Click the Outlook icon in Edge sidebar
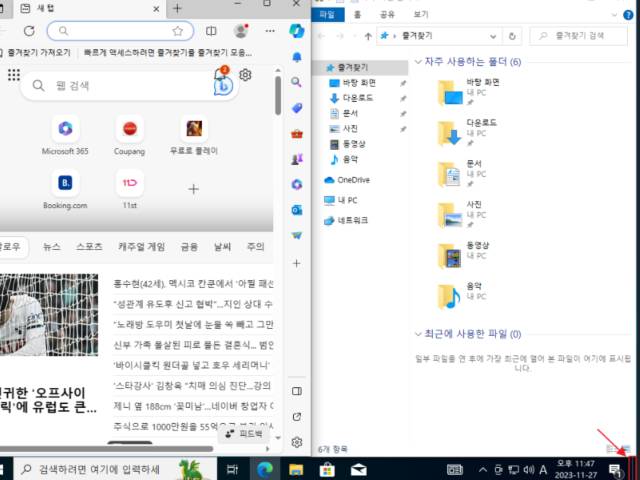The width and height of the screenshot is (640, 480). 296,210
